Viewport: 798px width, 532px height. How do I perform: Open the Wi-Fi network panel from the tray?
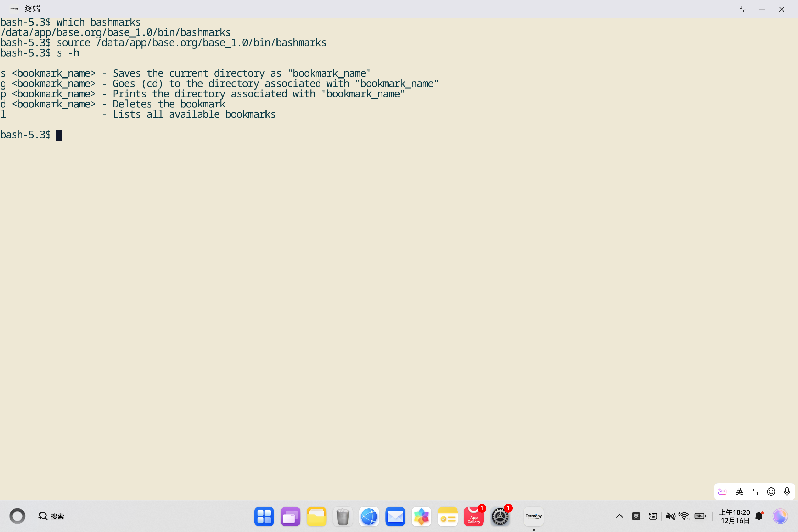pyautogui.click(x=684, y=516)
